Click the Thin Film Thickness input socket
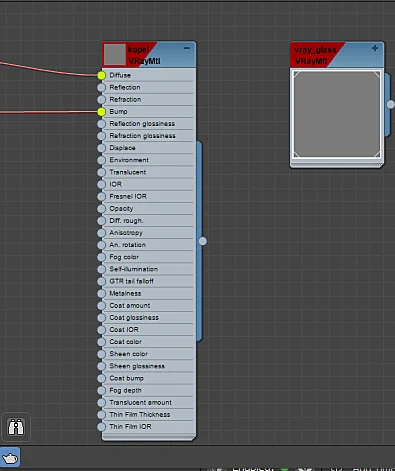 point(102,415)
